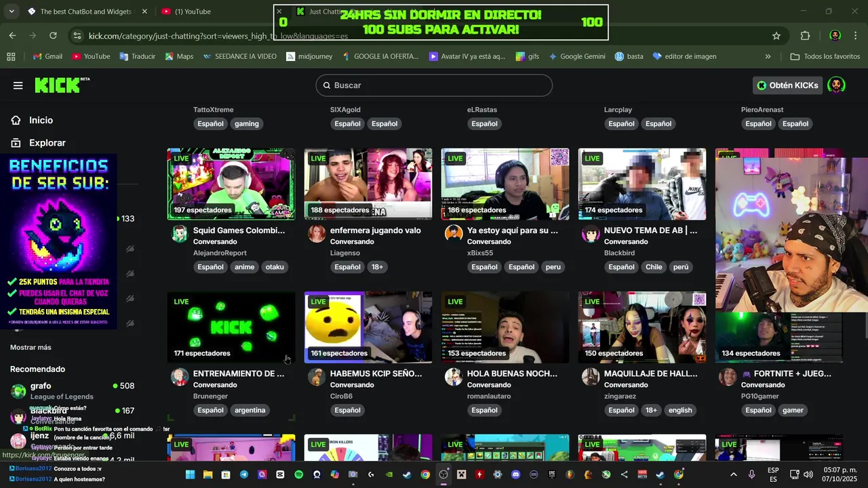This screenshot has width=868, height=488.
Task: Go to the Brunenger channel name
Action: [211, 396]
